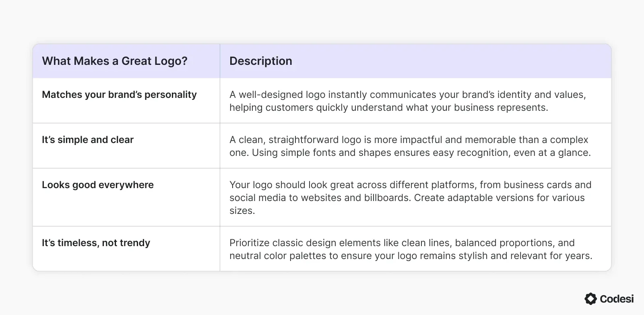Image resolution: width=644 pixels, height=315 pixels.
Task: Click the clean, straightforward logo description
Action: pos(410,146)
